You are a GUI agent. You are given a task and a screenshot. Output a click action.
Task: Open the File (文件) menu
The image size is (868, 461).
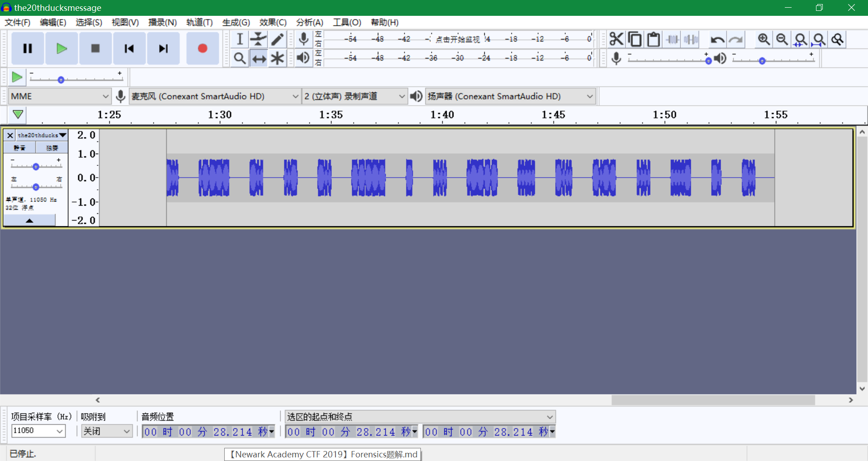(18, 23)
